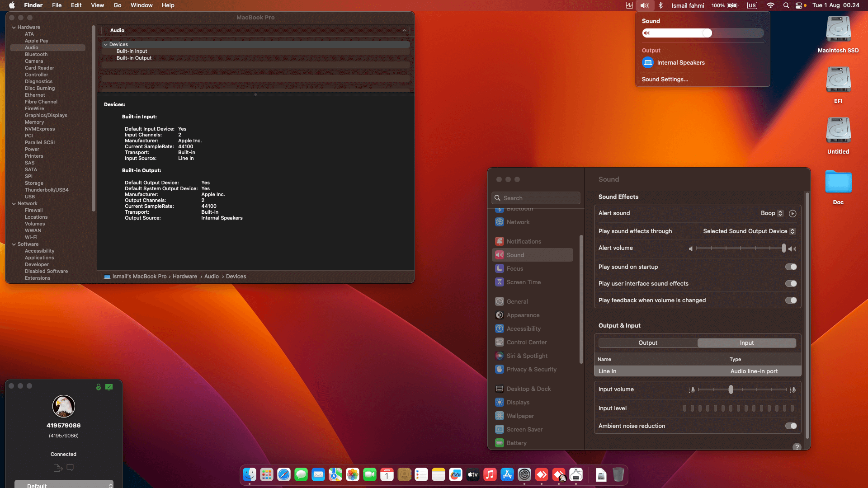Select Built-in Output in devices list

134,58
